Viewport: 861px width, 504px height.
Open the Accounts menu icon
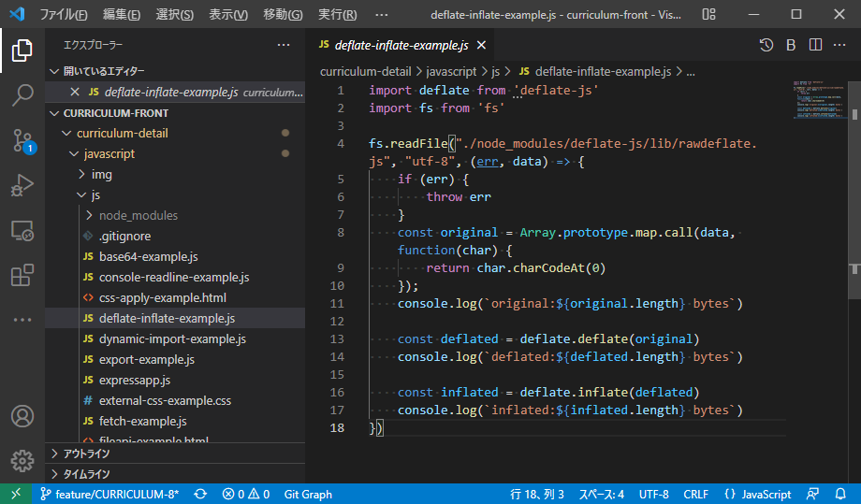(x=22, y=416)
